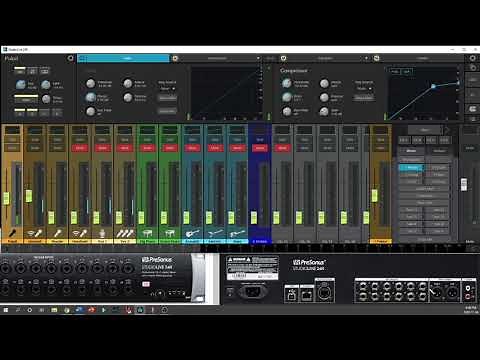Click the channel 1 fader handle
This screenshot has height=360, width=480.
[6, 198]
